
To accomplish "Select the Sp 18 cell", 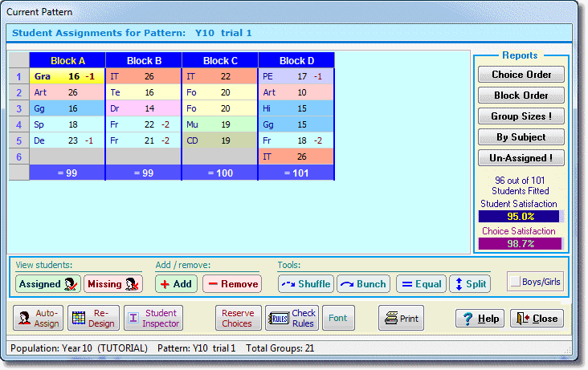I will [x=67, y=124].
